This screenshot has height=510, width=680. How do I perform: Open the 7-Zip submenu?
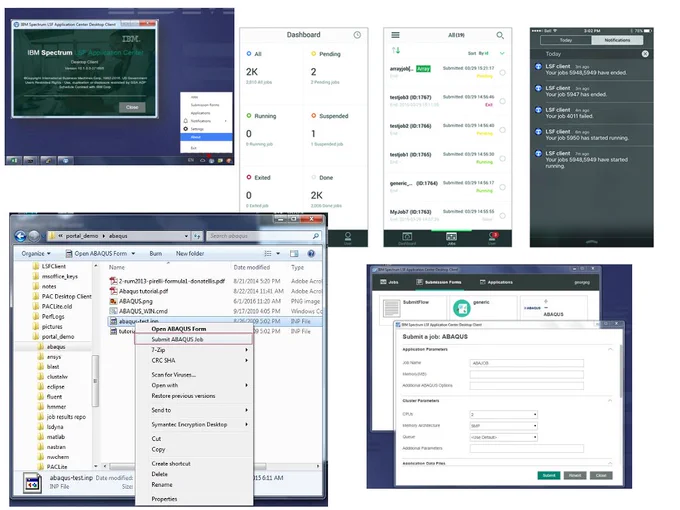pos(193,350)
